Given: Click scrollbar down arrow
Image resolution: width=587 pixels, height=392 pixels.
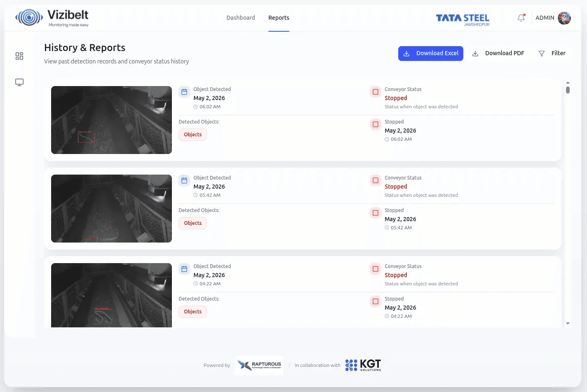Looking at the screenshot, I should (x=568, y=324).
